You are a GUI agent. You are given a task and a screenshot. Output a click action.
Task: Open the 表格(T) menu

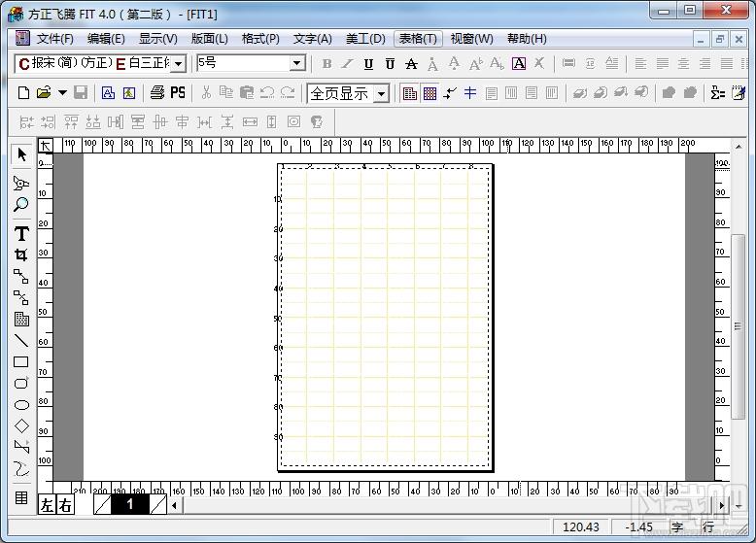click(418, 39)
